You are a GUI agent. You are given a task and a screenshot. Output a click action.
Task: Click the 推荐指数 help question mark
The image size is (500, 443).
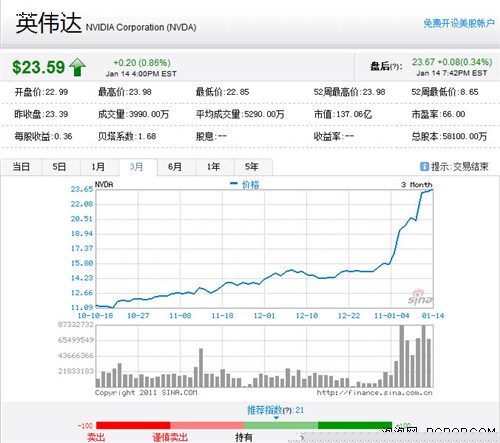[x=287, y=410]
